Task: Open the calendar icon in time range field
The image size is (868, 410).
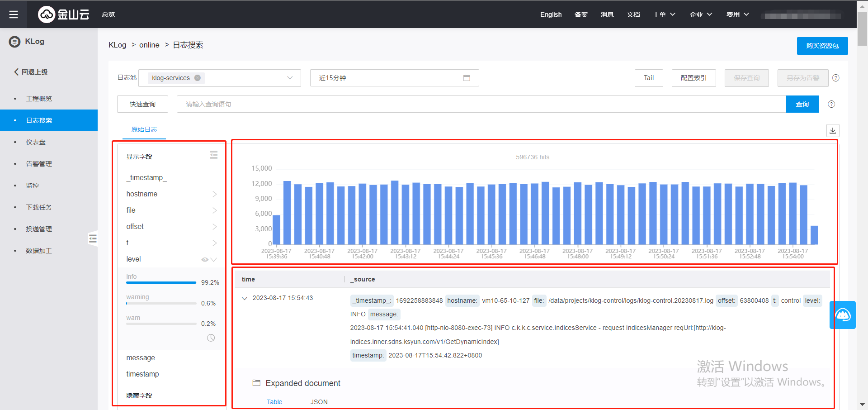Action: tap(467, 78)
